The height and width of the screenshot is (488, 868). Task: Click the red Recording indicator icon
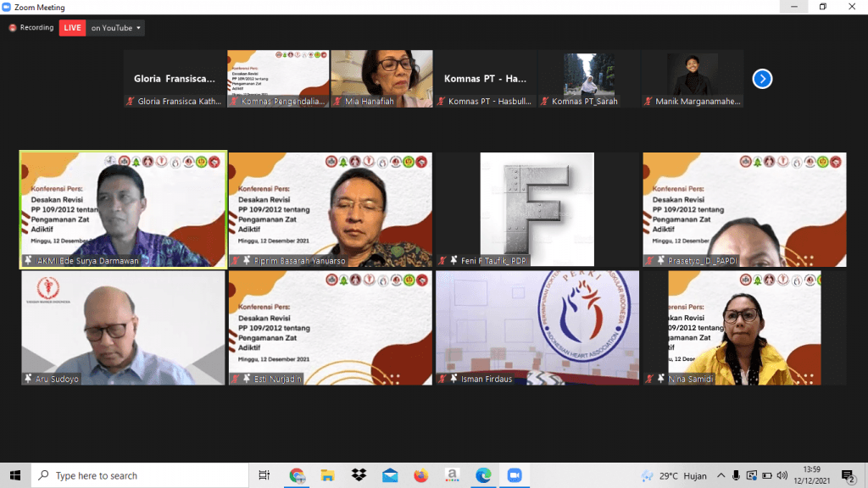tap(12, 28)
